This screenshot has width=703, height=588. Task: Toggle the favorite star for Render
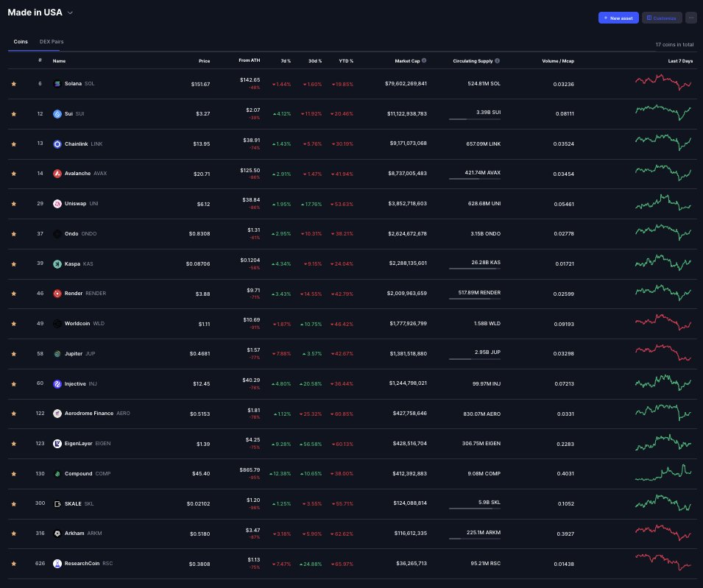pos(14,294)
